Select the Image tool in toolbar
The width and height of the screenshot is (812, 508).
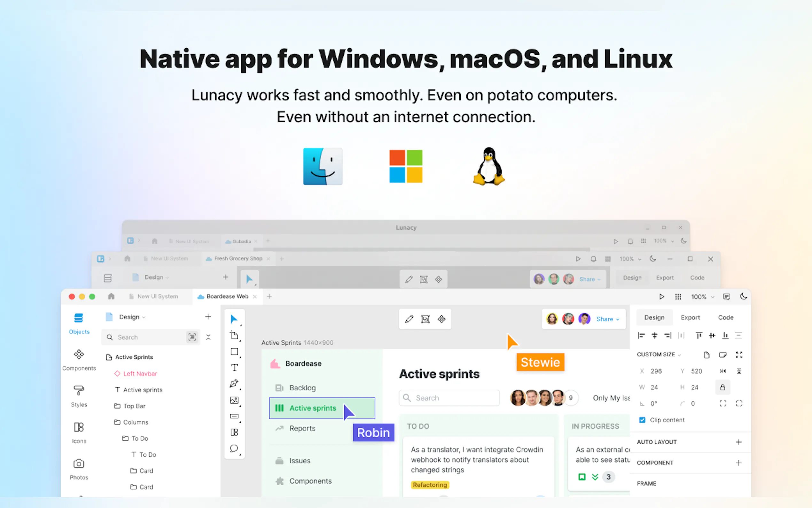(x=234, y=400)
